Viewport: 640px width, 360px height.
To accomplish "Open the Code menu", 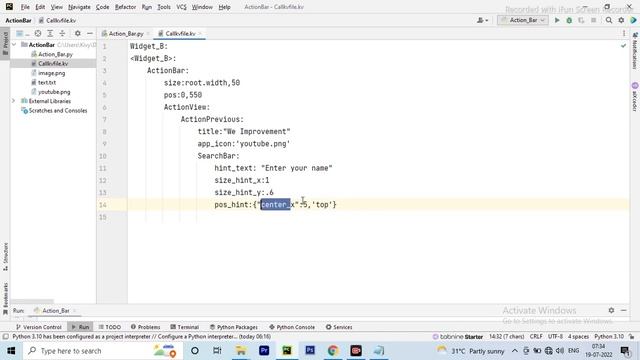I will tap(102, 7).
